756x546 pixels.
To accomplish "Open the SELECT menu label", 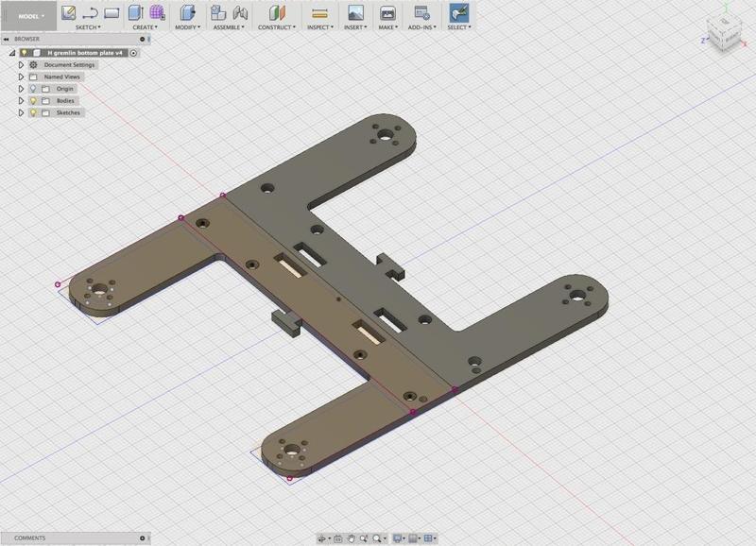I will point(459,27).
